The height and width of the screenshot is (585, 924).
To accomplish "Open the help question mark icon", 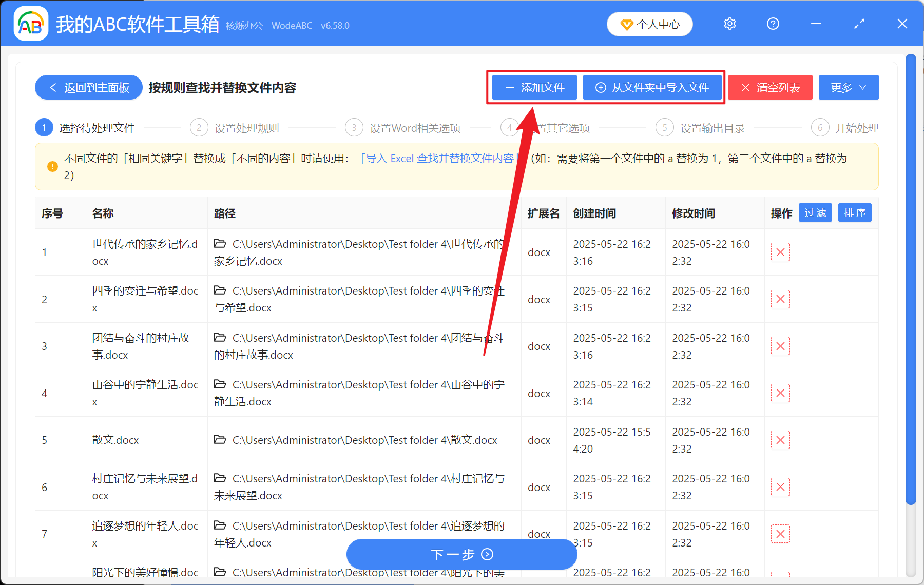I will (x=773, y=24).
